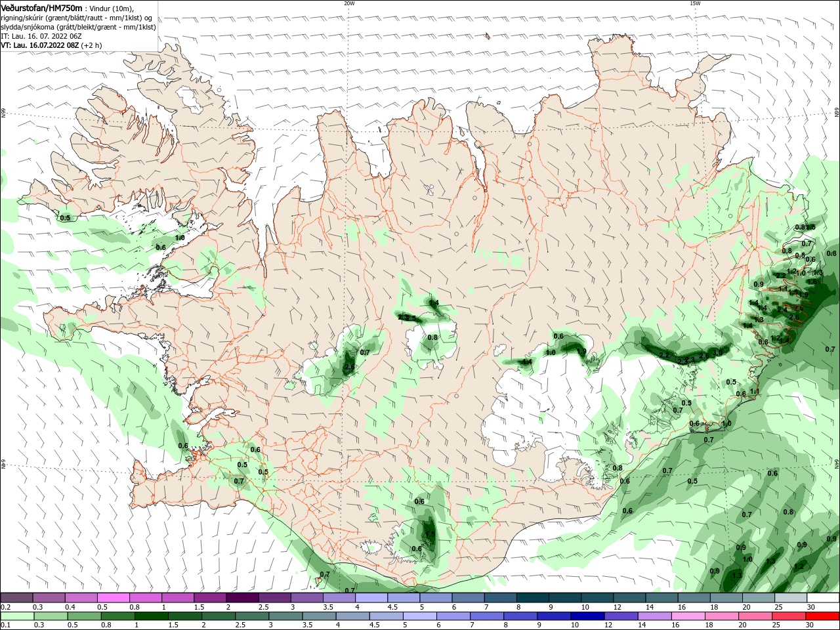Click the 20W longitude label
This screenshot has width=840, height=630.
point(349,3)
